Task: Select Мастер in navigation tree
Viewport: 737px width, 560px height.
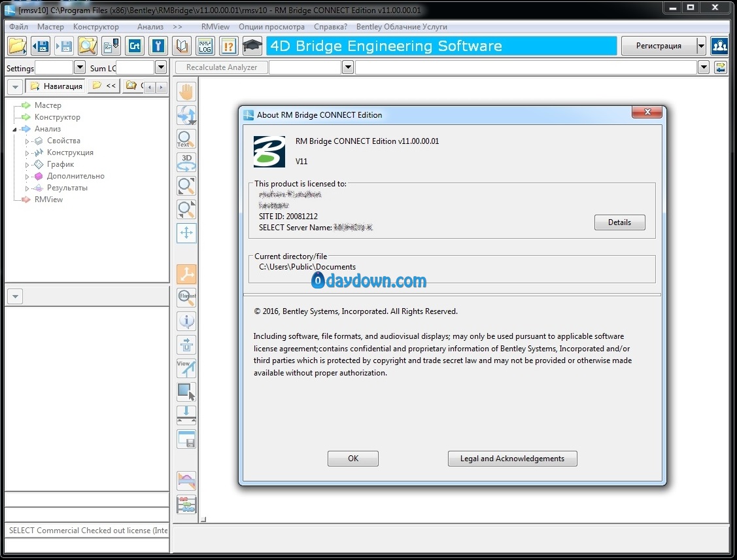Action: pyautogui.click(x=48, y=105)
